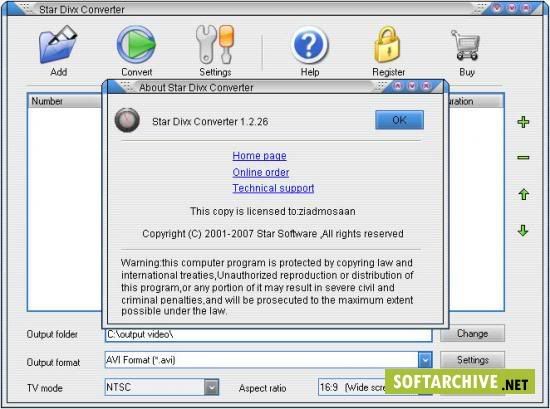
Task: Click OK in the About dialog
Action: [x=399, y=120]
